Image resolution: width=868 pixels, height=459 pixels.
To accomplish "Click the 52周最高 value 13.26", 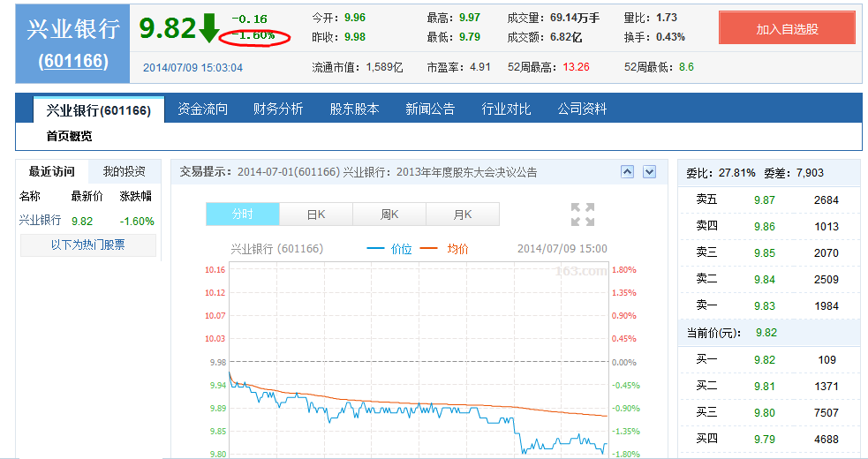I will (x=577, y=67).
